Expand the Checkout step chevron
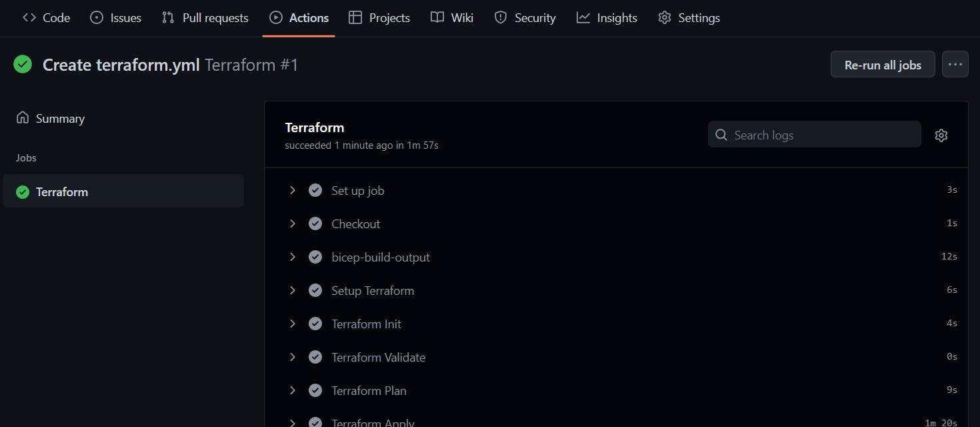Viewport: 980px width, 427px height. 292,224
